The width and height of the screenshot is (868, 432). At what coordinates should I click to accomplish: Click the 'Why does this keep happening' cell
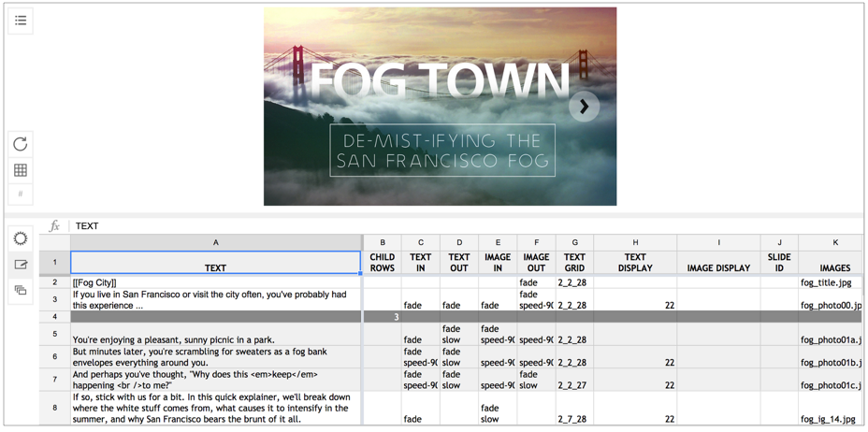pyautogui.click(x=216, y=380)
